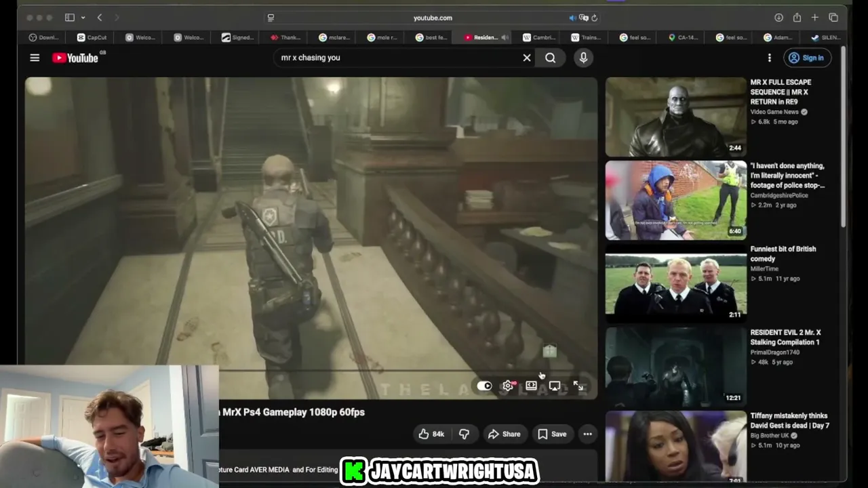Open the Mr. X Stalking Compilation thumbnail
Image resolution: width=868 pixels, height=488 pixels.
click(x=675, y=367)
